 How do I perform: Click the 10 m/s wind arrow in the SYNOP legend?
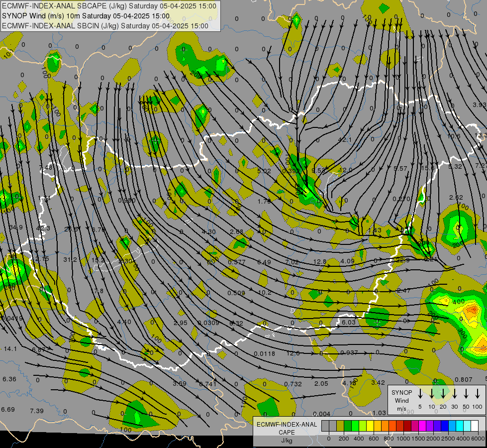point(431,394)
